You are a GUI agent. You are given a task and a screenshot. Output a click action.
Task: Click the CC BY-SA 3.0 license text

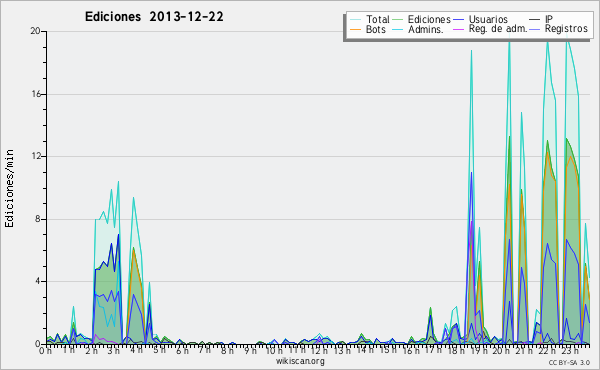pos(569,362)
